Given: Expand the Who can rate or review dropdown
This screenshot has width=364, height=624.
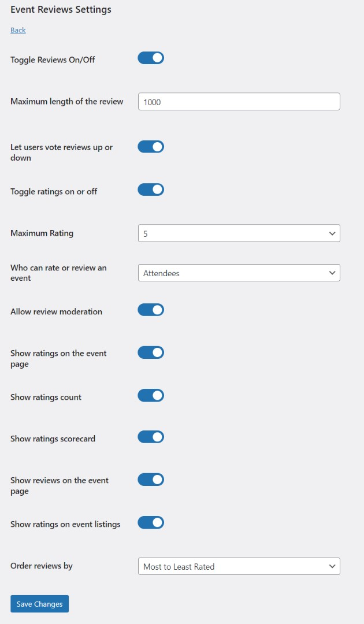Looking at the screenshot, I should point(239,273).
